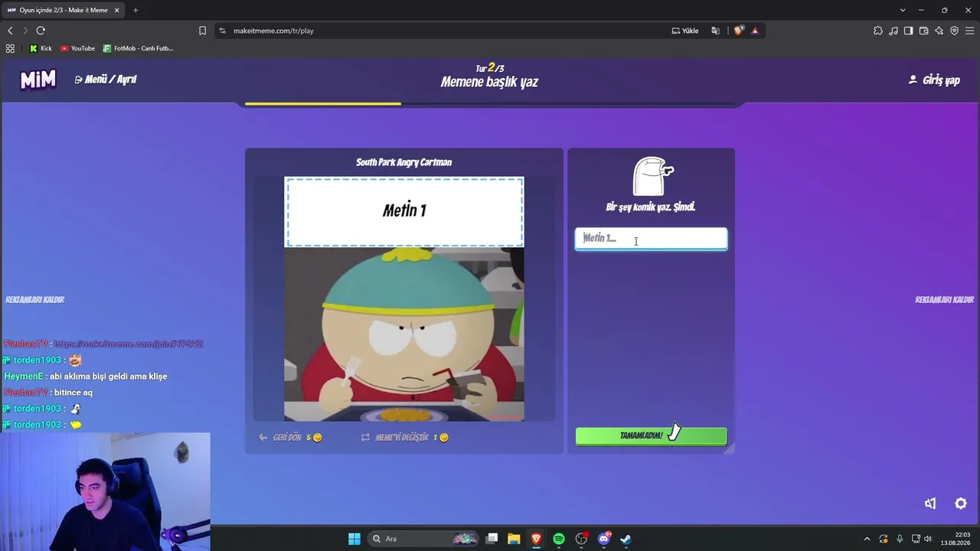Click the round progress bar under the title

click(490, 103)
